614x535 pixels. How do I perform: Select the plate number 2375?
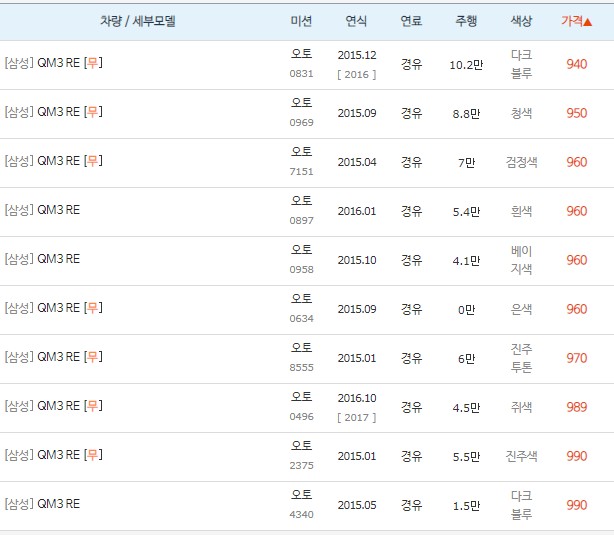click(302, 465)
